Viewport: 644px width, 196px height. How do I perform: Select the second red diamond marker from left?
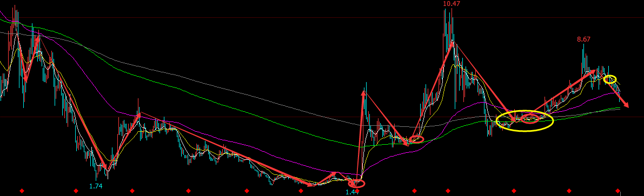pos(76,191)
